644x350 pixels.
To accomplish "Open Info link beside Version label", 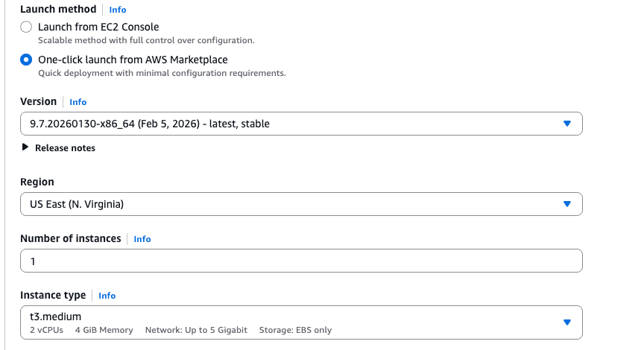I will click(x=78, y=102).
